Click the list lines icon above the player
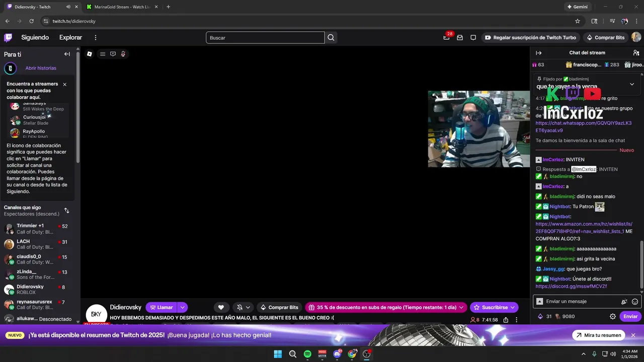The image size is (644, 362). (x=103, y=54)
